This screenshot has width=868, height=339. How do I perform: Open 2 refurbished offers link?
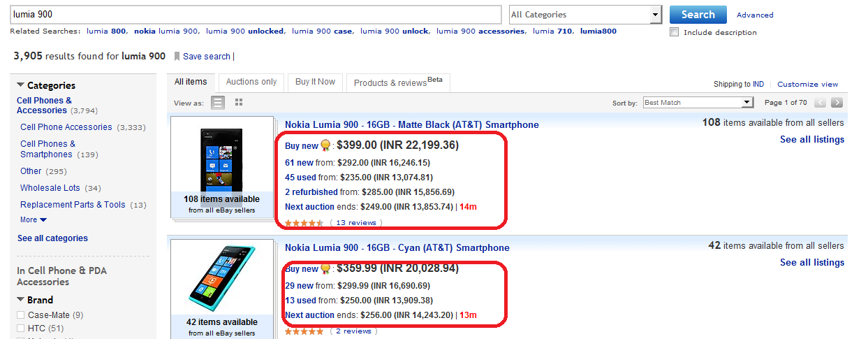pos(311,192)
